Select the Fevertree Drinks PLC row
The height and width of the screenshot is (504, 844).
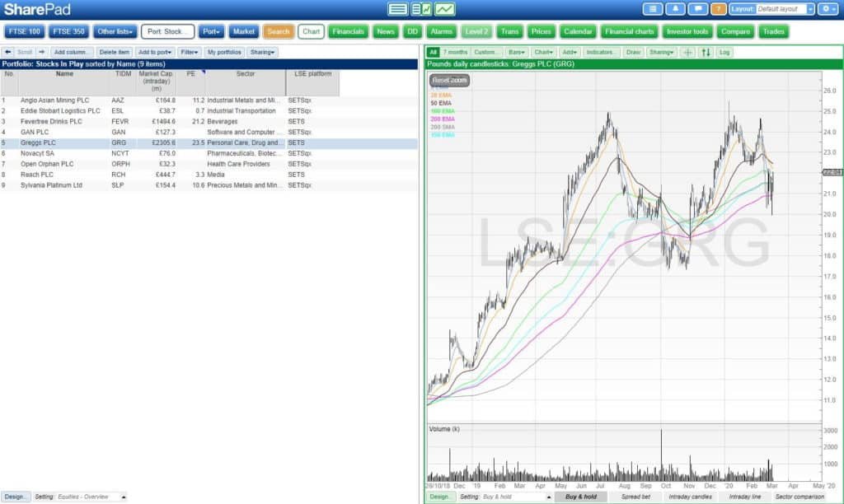[x=209, y=122]
